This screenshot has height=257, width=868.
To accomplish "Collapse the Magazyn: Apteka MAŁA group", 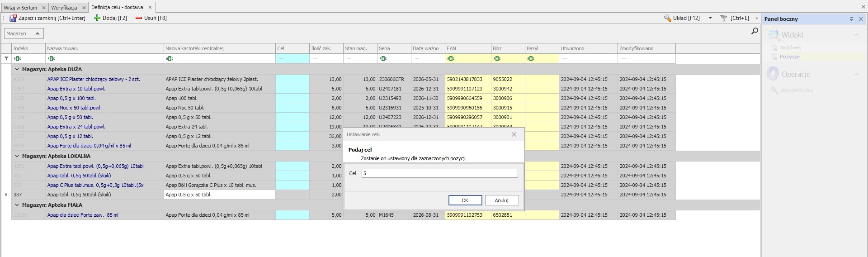I will point(17,205).
